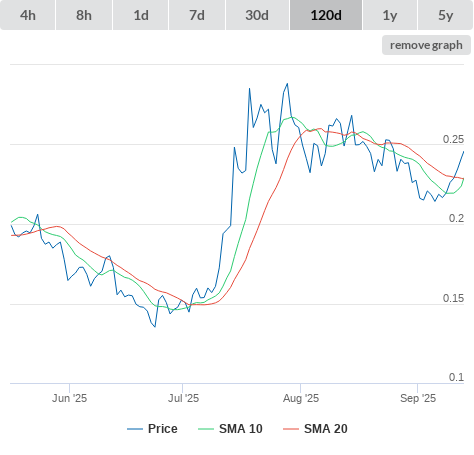Select the 4h time range tab
The width and height of the screenshot is (474, 455).
[x=28, y=15]
